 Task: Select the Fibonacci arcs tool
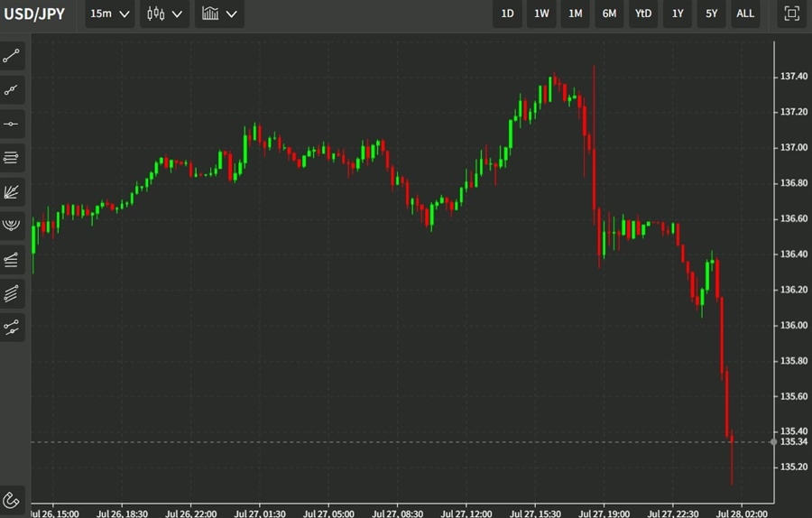[12, 225]
